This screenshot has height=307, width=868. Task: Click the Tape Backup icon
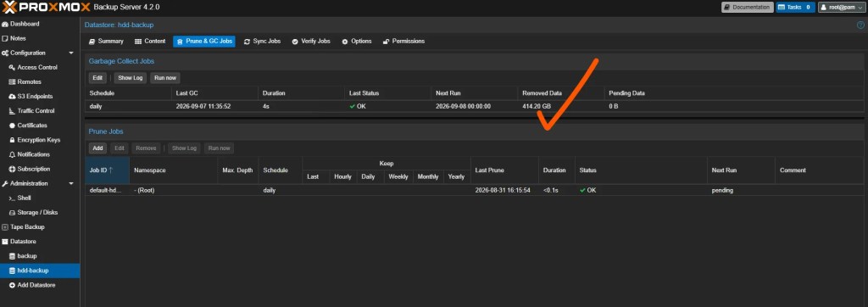click(x=5, y=227)
